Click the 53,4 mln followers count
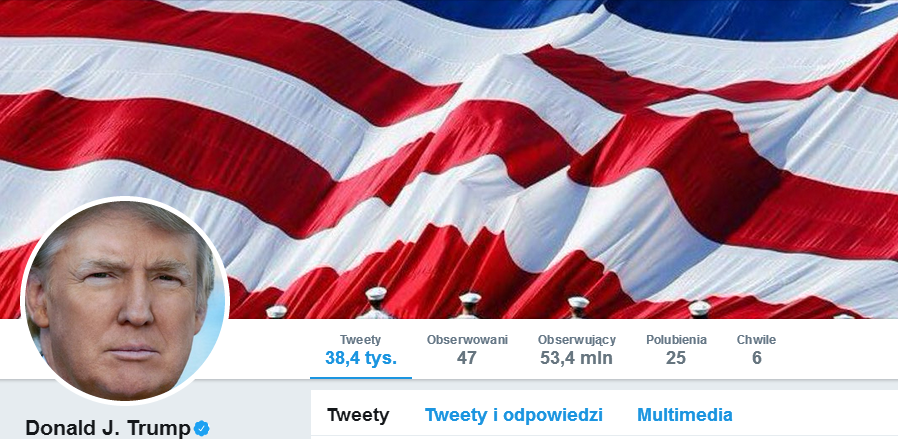This screenshot has width=898, height=439. (x=577, y=358)
